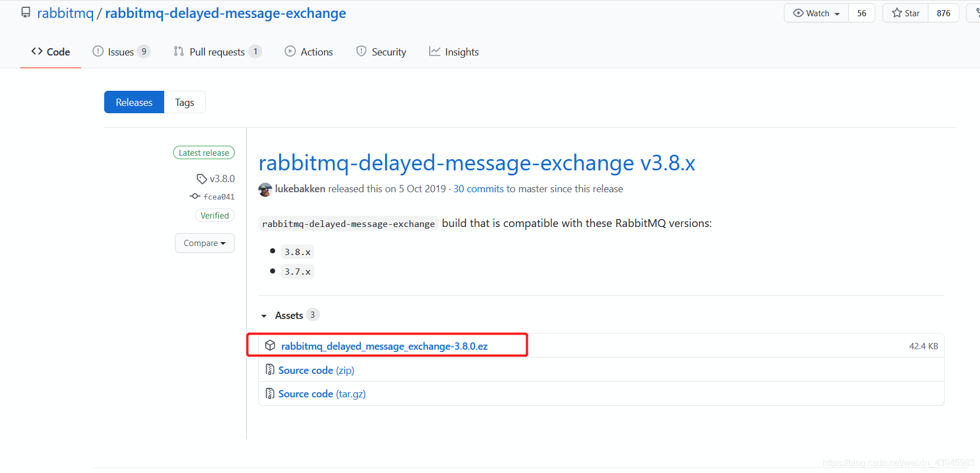Select the Releases button
Viewport: 980px width, 473px height.
coord(134,102)
